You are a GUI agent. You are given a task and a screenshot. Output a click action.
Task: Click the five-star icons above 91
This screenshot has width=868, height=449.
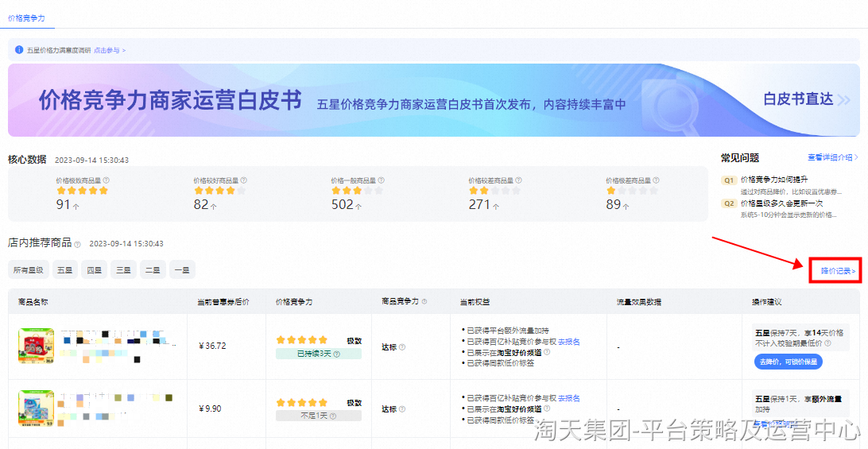[82, 191]
